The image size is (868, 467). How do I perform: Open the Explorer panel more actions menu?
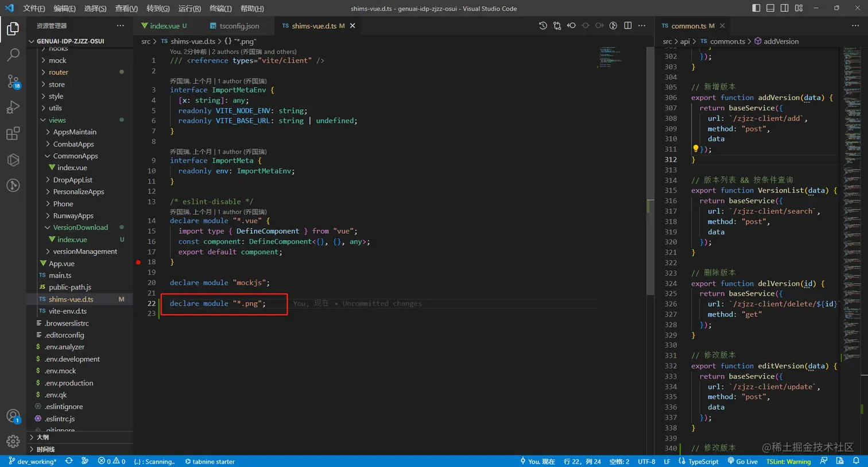pos(120,26)
